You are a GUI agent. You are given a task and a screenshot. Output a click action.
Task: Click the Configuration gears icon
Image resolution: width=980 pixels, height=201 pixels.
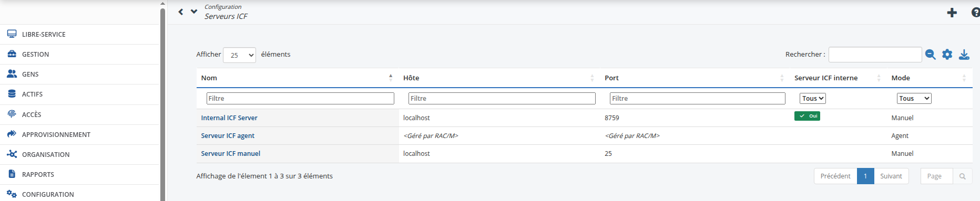click(12, 194)
